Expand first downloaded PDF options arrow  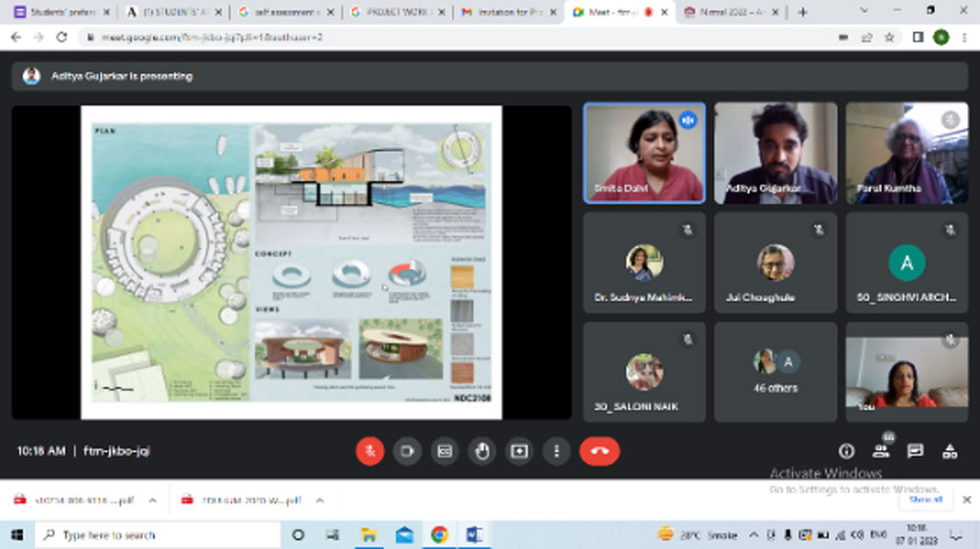(x=152, y=500)
